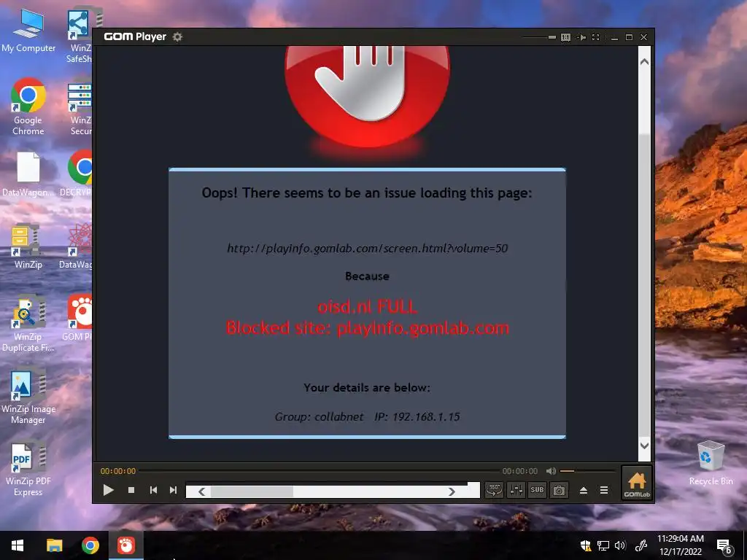This screenshot has height=560, width=747.
Task: Open GOM Player settings gear
Action: (177, 36)
